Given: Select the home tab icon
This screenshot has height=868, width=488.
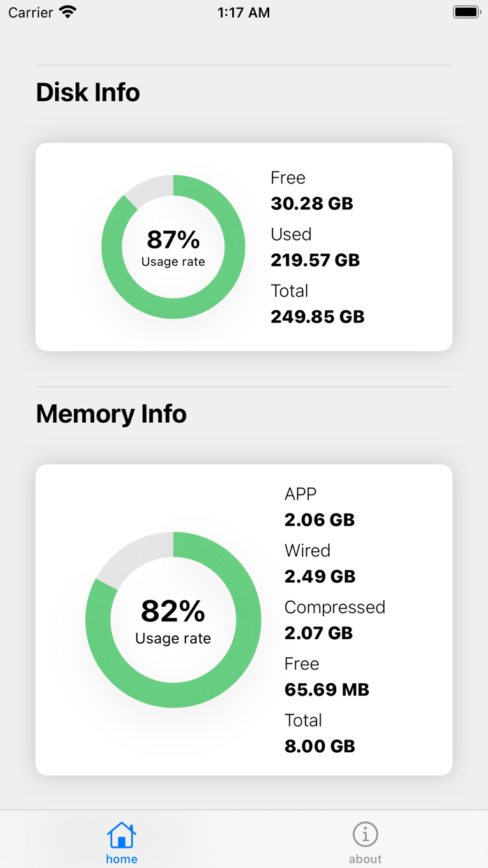Looking at the screenshot, I should [x=121, y=835].
